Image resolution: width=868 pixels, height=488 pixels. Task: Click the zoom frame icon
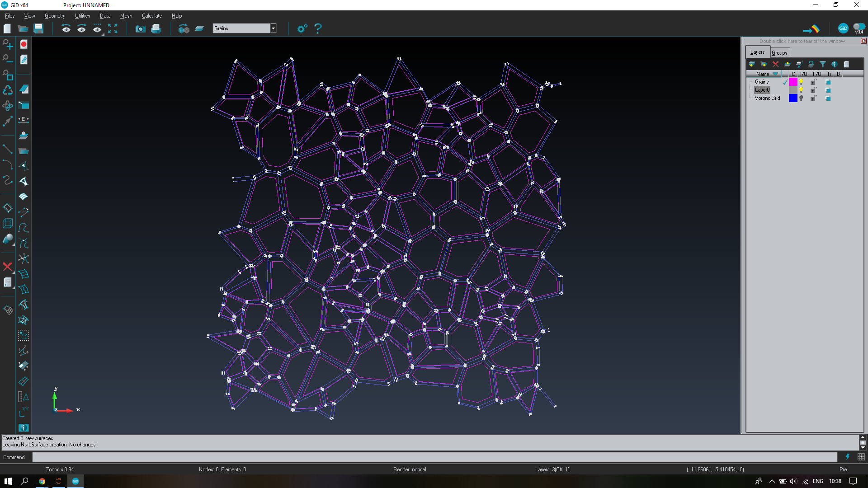point(113,28)
